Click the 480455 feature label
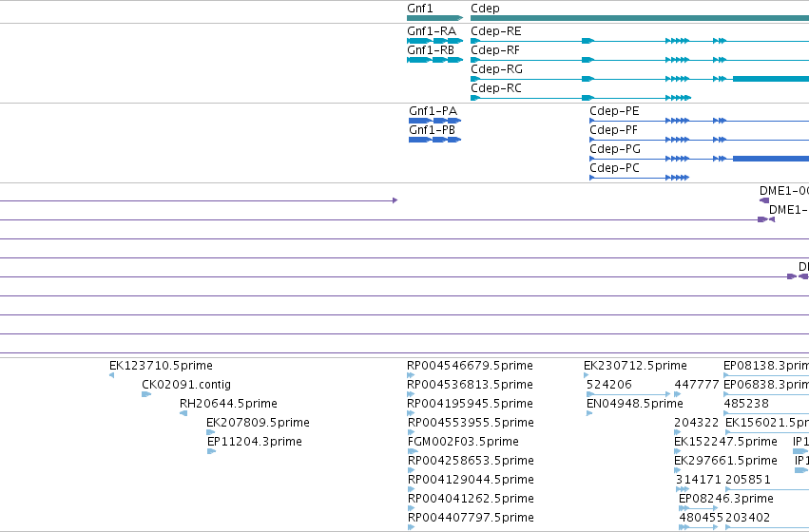Screen dimensions: 809x532 [x=702, y=518]
